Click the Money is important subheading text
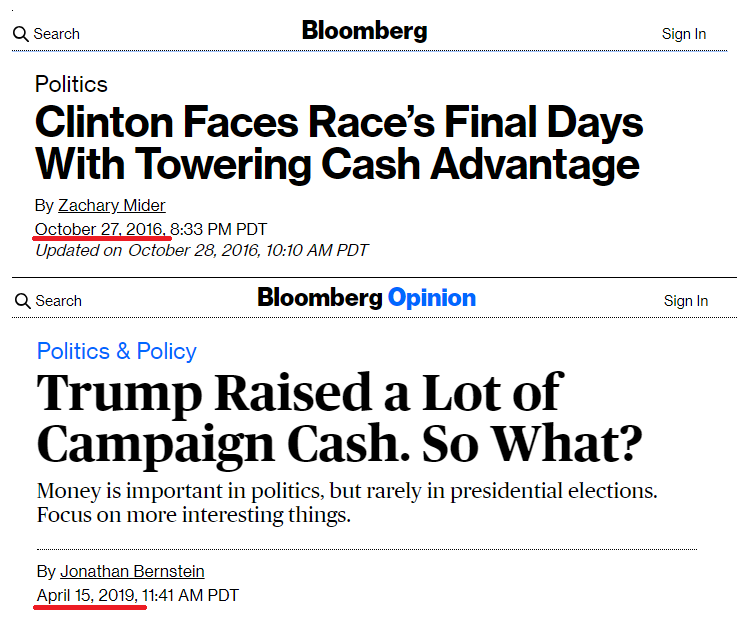 tap(347, 503)
